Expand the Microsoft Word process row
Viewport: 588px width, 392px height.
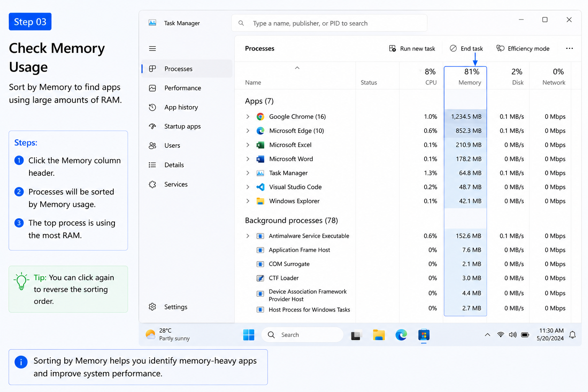248,159
